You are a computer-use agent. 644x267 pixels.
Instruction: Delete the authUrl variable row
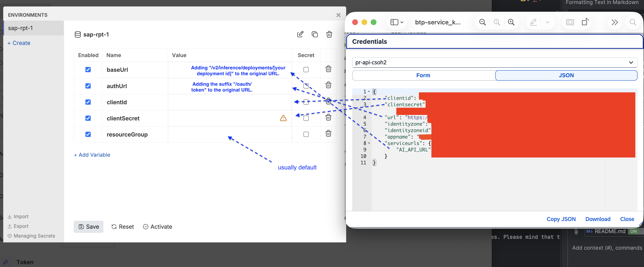click(328, 85)
